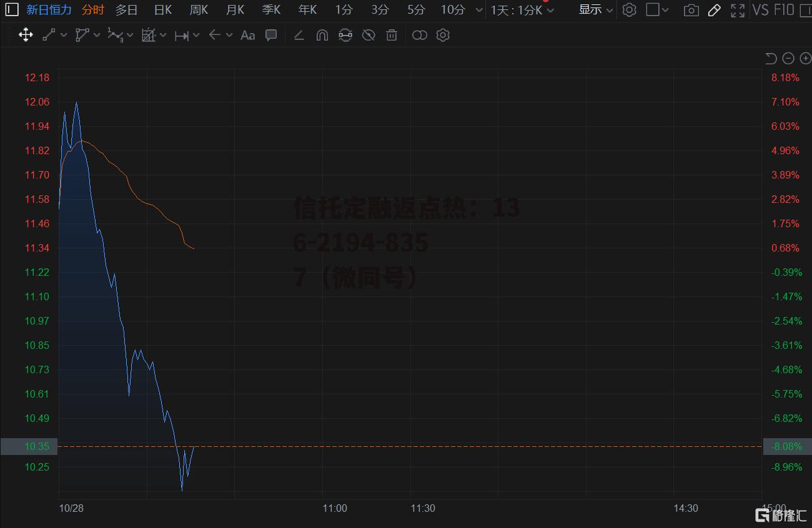This screenshot has height=528, width=812.
Task: Expand the projection tool dropdown arrow
Action: [163, 36]
